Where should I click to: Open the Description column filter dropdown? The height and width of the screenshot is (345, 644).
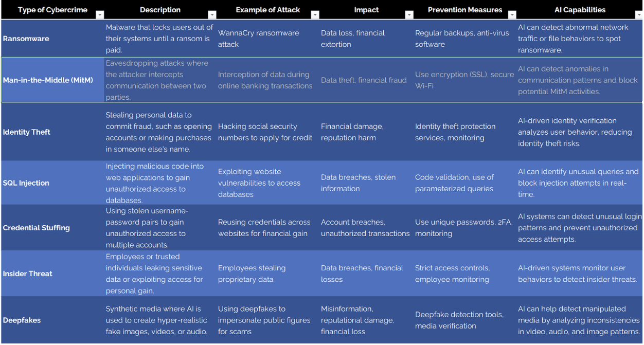211,15
